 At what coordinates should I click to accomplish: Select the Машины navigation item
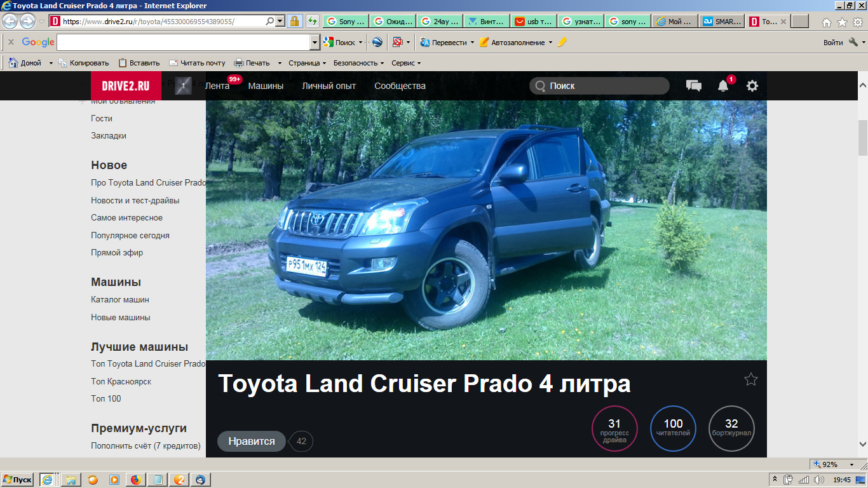265,85
